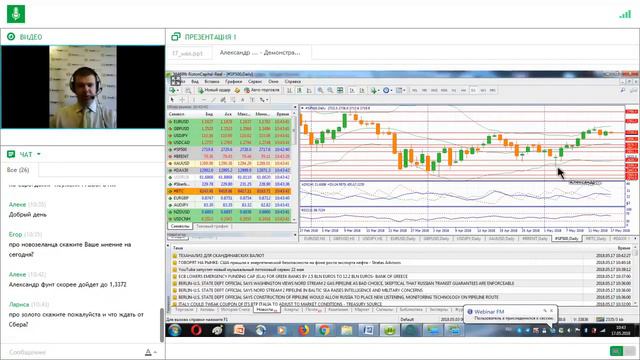Open the Сервис menu
Image resolution: width=640 pixels, height=360 pixels.
(255, 82)
